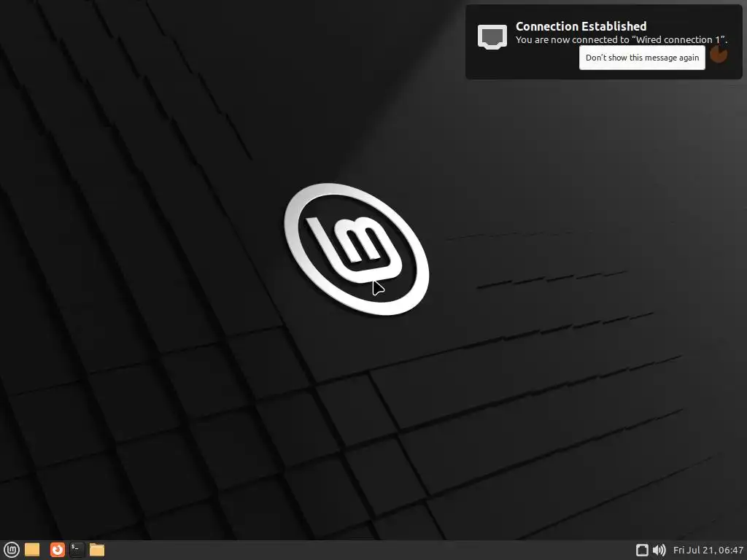Image resolution: width=747 pixels, height=560 pixels.
Task: Open the calendar from the clock
Action: point(708,550)
